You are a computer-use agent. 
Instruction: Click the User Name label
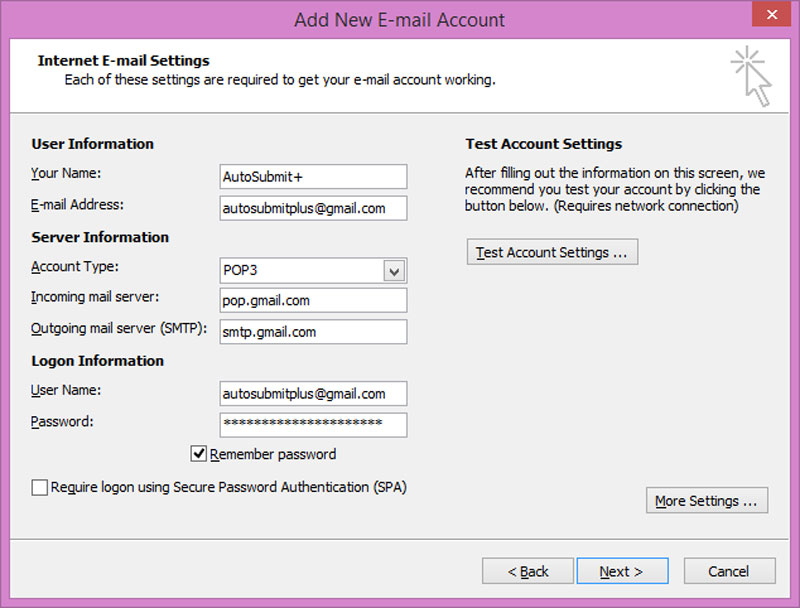[x=66, y=390]
